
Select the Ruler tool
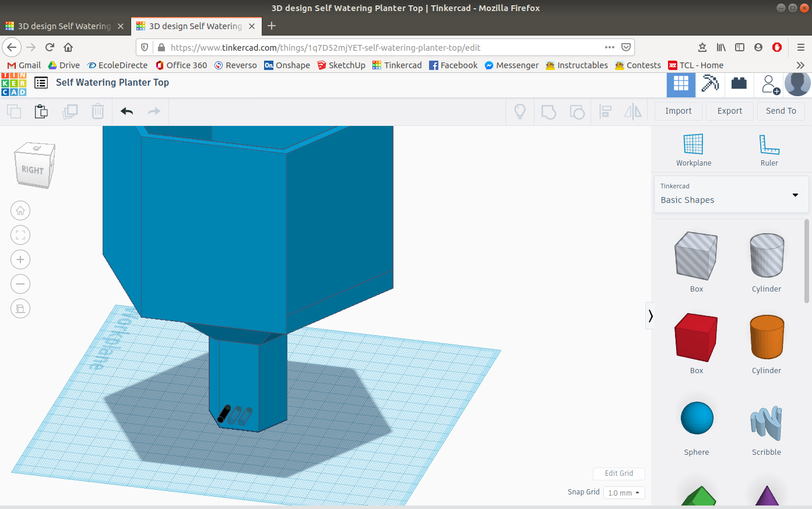[768, 149]
